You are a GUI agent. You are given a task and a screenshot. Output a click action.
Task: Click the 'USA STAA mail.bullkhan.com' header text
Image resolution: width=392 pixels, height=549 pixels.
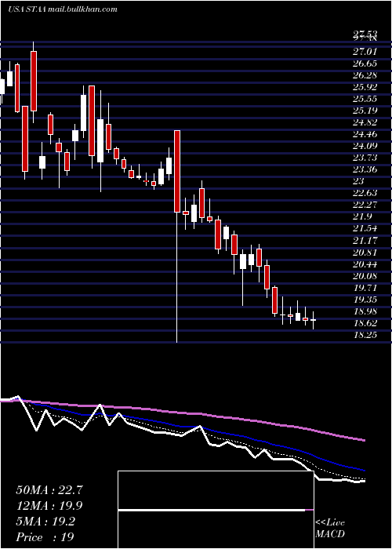[x=62, y=9]
